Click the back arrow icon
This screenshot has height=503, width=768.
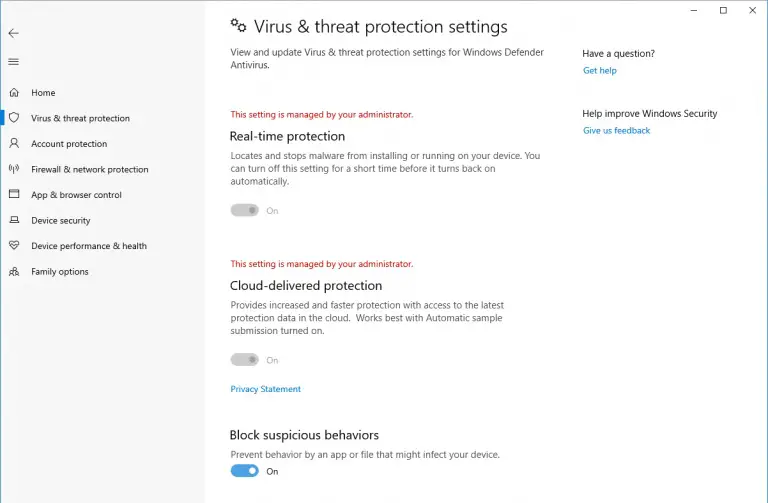pyautogui.click(x=13, y=33)
